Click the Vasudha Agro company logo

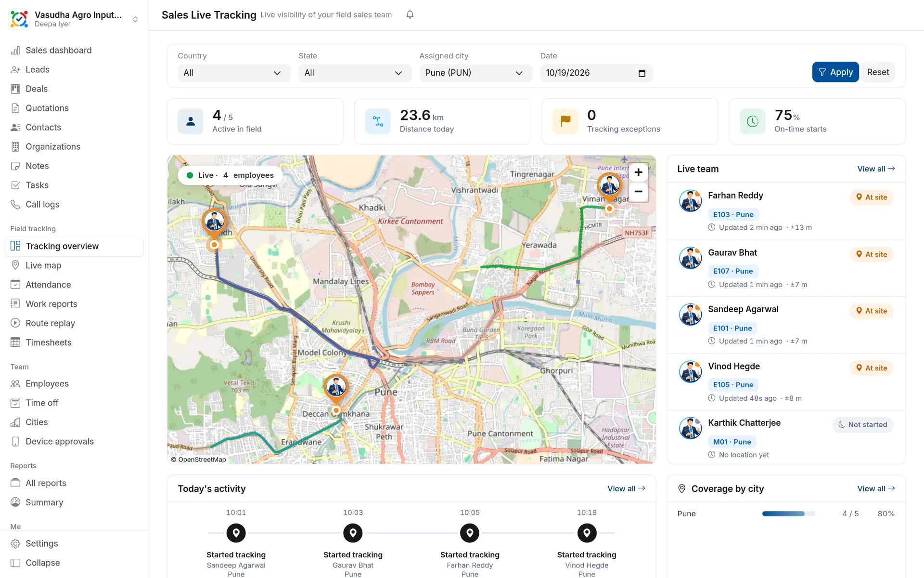tap(19, 19)
